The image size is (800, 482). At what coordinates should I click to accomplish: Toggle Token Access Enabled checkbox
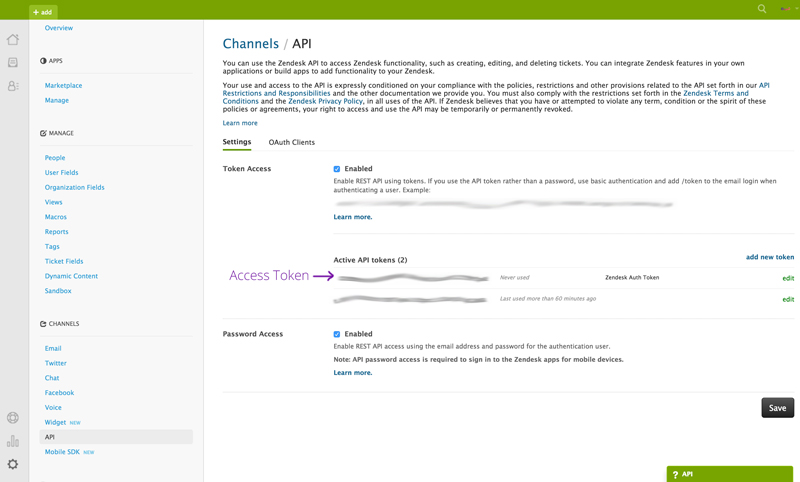(337, 169)
